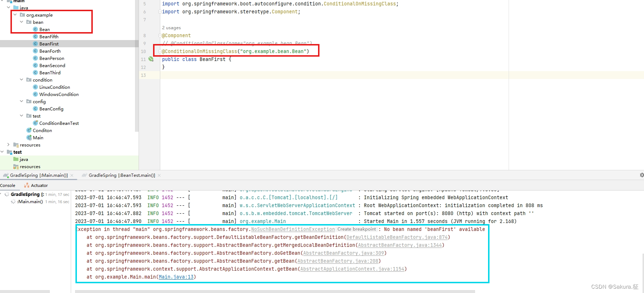Open BeanPerson class file
This screenshot has width=644, height=293.
[x=52, y=58]
